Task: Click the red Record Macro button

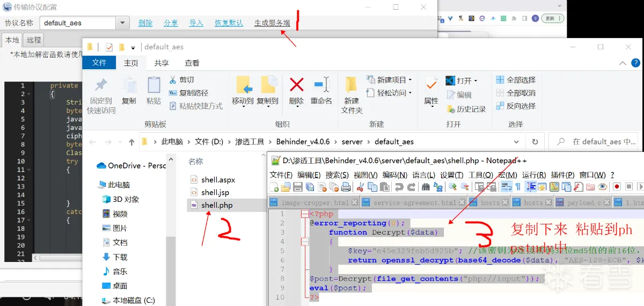Action: click(x=617, y=187)
